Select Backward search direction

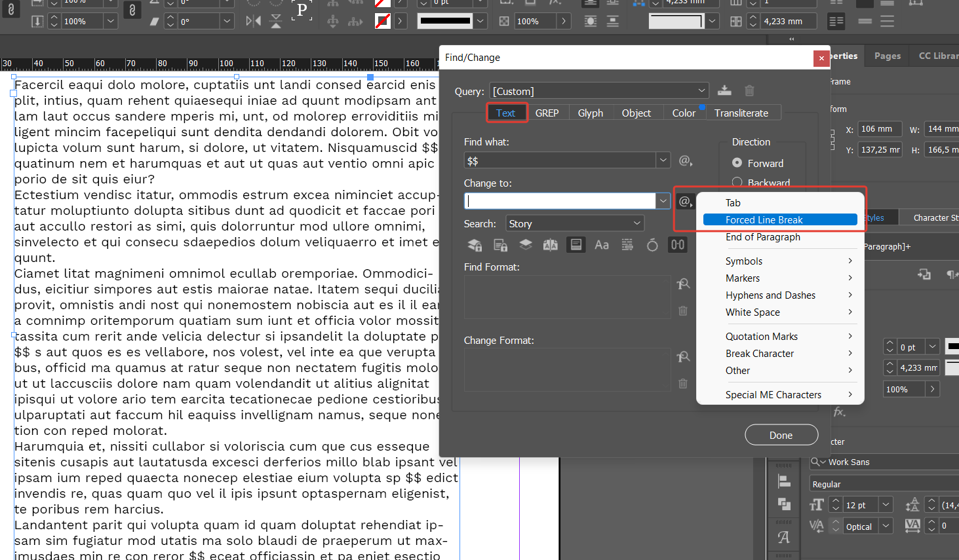pos(737,183)
